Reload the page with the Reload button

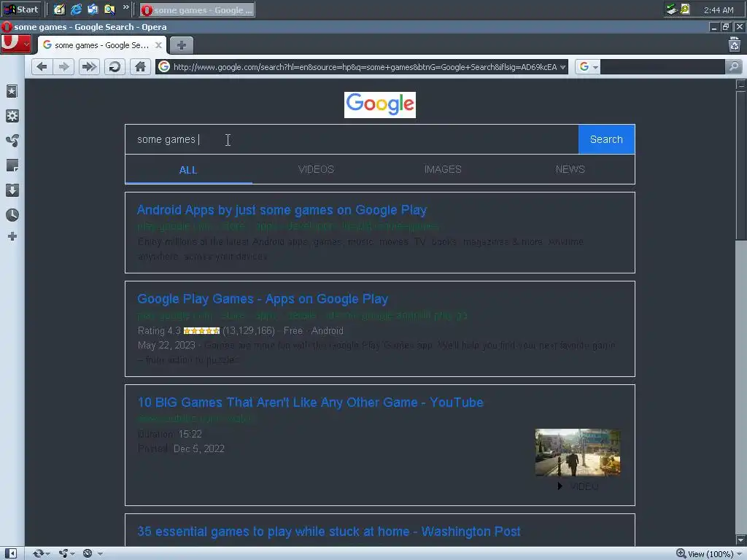pos(115,66)
